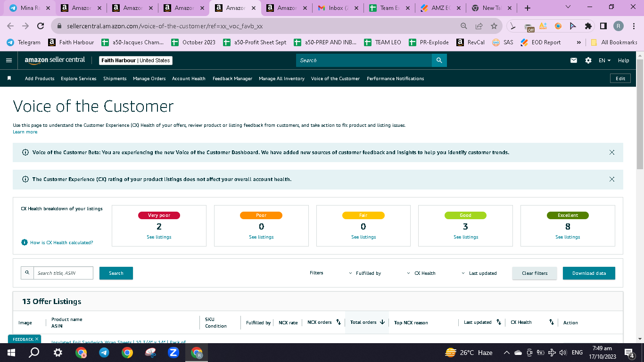Open the Add Products menu item
The height and width of the screenshot is (362, 644).
[x=40, y=79]
